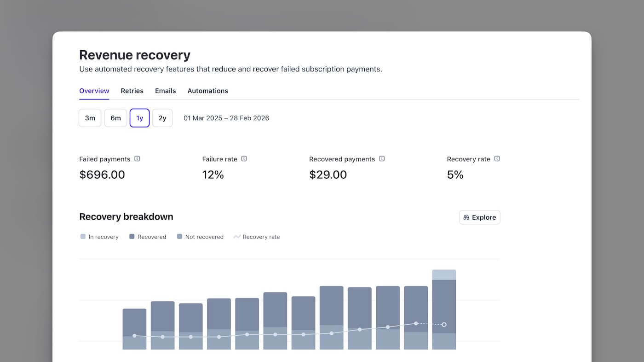The height and width of the screenshot is (362, 644).
Task: Toggle the In recovery legend item
Action: coord(99,236)
